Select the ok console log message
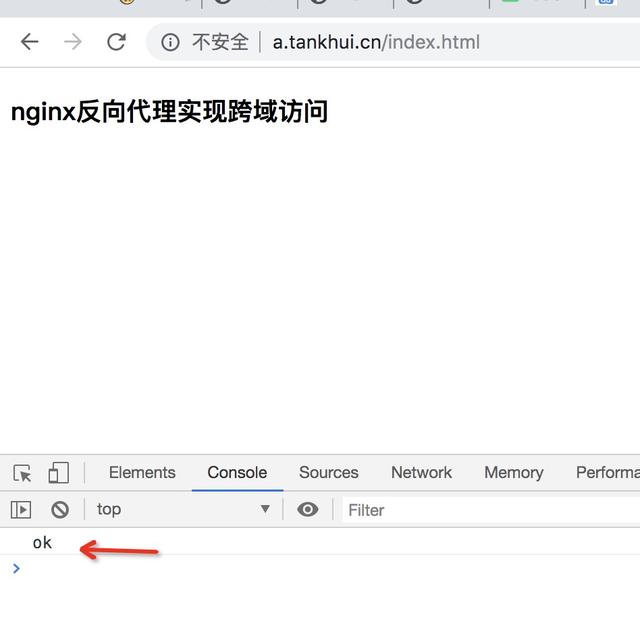The width and height of the screenshot is (640, 632). [x=42, y=543]
